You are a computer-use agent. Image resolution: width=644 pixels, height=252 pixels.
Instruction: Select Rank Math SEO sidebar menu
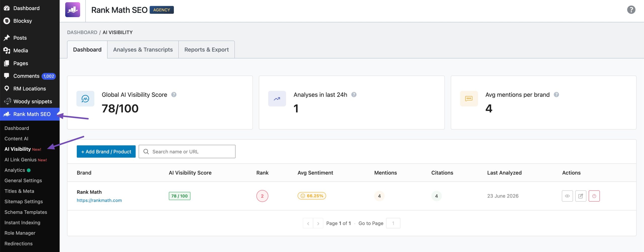(30, 114)
